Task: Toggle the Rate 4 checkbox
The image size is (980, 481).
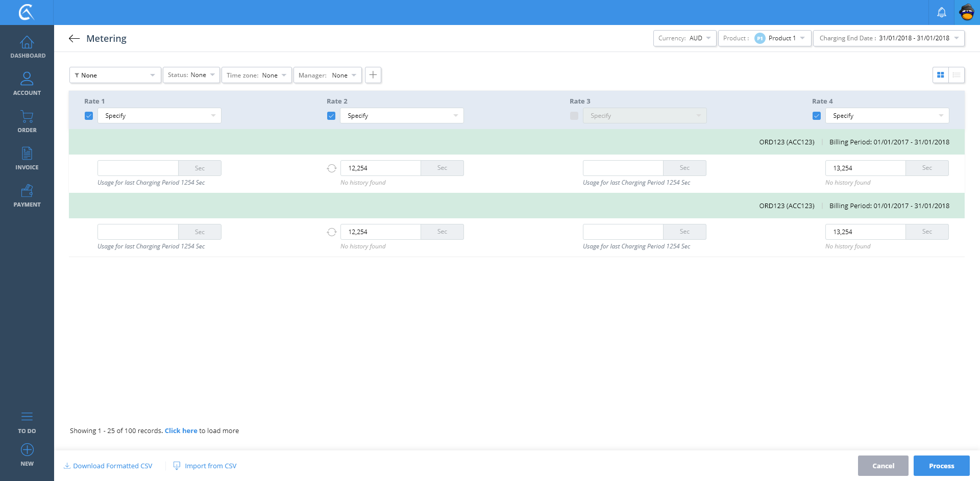Action: coord(817,116)
